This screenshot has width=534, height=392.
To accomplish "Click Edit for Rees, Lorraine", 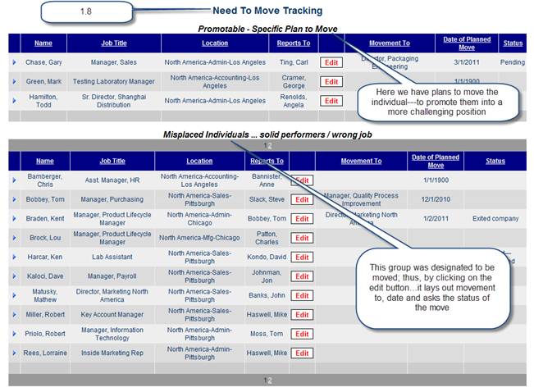I will (302, 353).
